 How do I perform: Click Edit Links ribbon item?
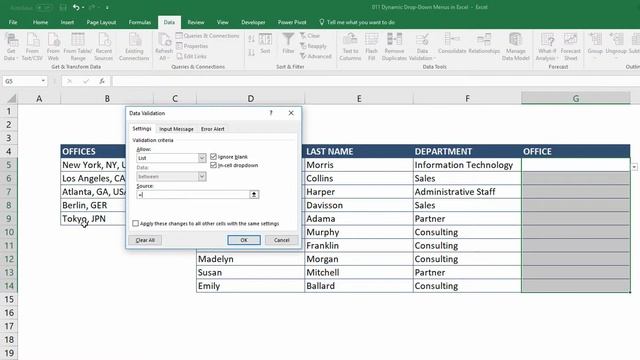point(191,56)
